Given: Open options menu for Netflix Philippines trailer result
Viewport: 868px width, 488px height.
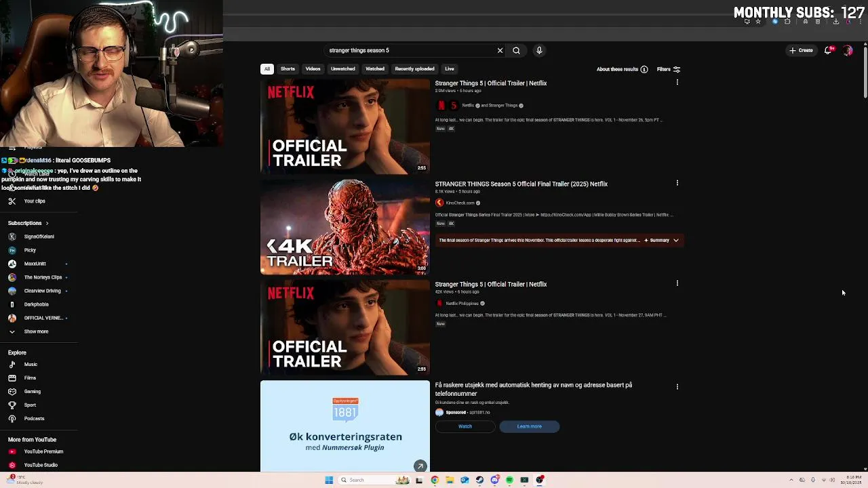Looking at the screenshot, I should pyautogui.click(x=677, y=283).
